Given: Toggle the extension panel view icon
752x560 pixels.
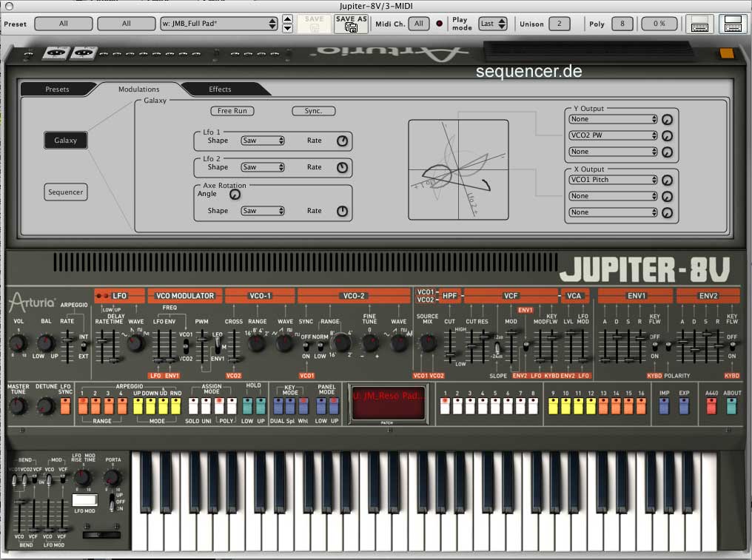Looking at the screenshot, I should 733,24.
